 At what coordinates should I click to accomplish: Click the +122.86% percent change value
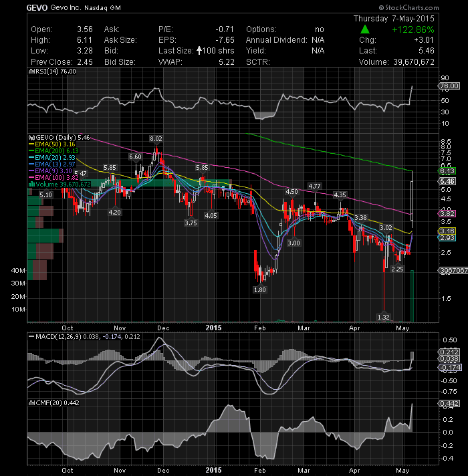413,29
